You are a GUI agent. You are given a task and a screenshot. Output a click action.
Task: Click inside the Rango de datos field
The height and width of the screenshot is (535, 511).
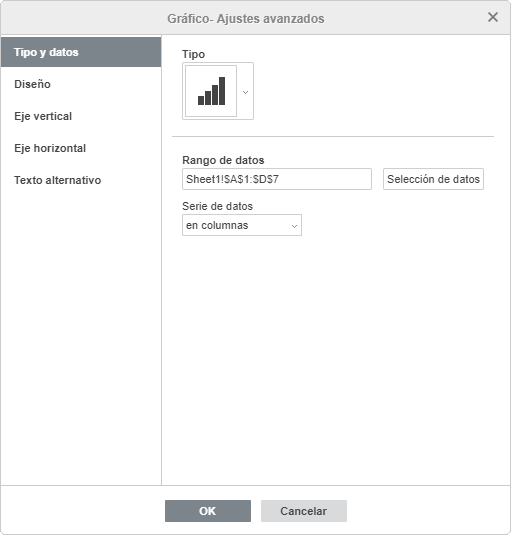(277, 179)
